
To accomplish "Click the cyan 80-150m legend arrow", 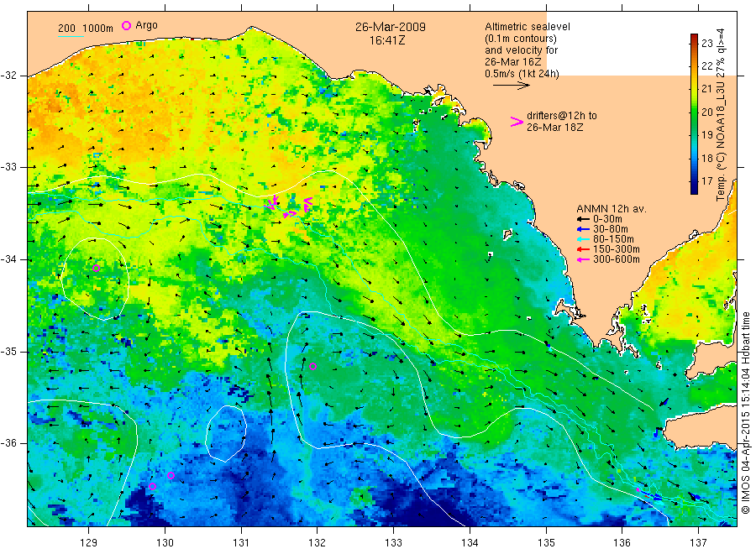I will (584, 239).
